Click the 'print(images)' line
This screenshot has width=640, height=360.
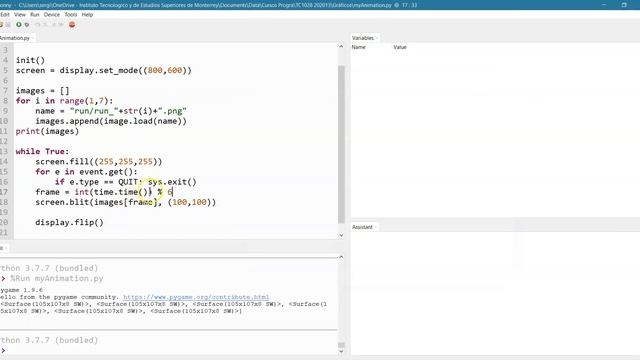47,131
